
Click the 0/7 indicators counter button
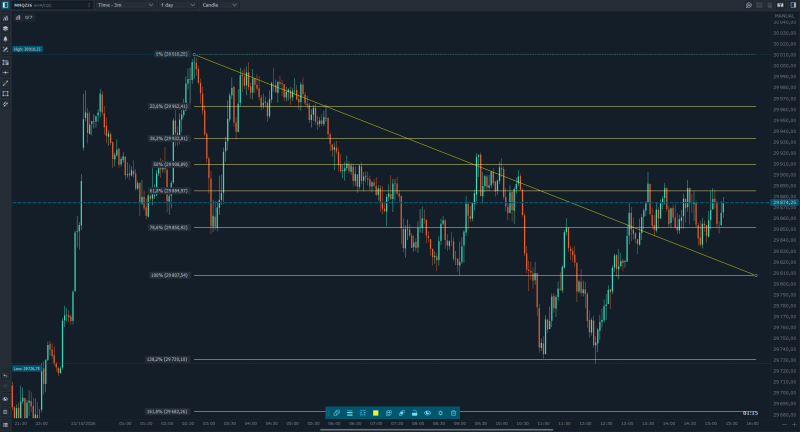[24, 17]
